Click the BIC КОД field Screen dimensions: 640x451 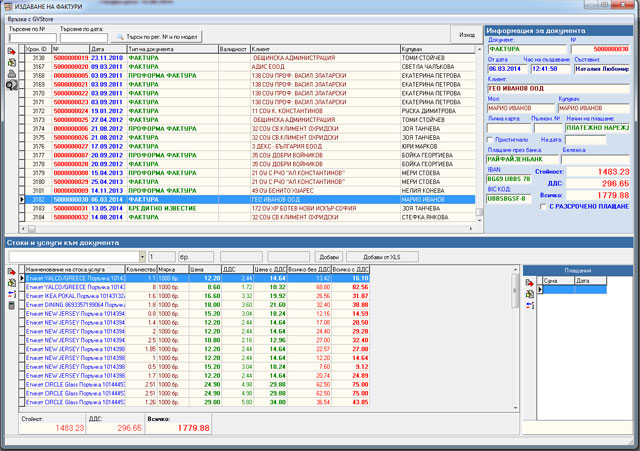click(509, 199)
